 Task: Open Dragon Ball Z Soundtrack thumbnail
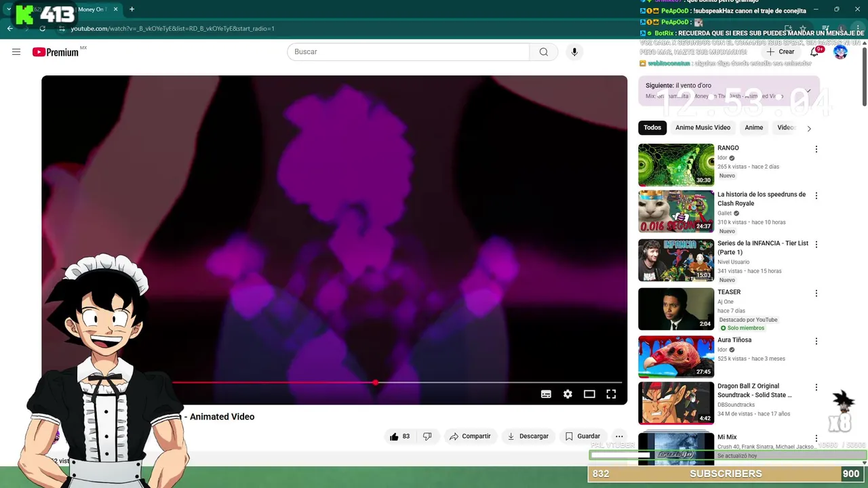pyautogui.click(x=676, y=403)
